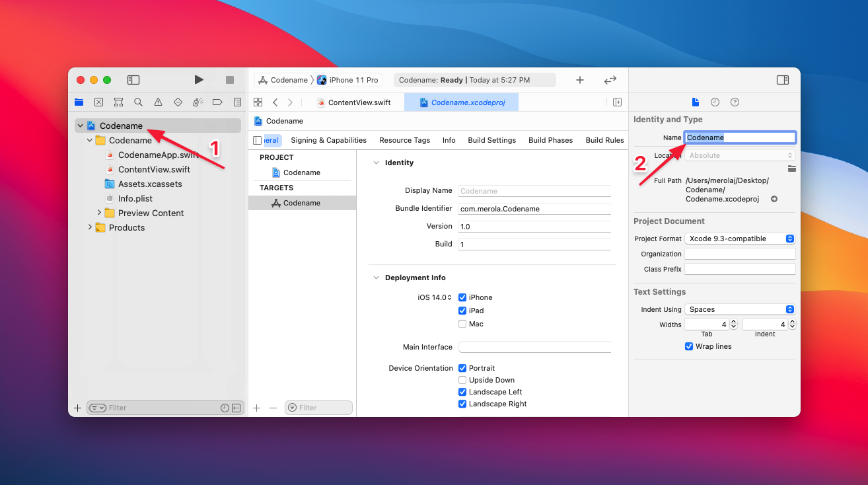Open the Build Rules tab

click(604, 140)
